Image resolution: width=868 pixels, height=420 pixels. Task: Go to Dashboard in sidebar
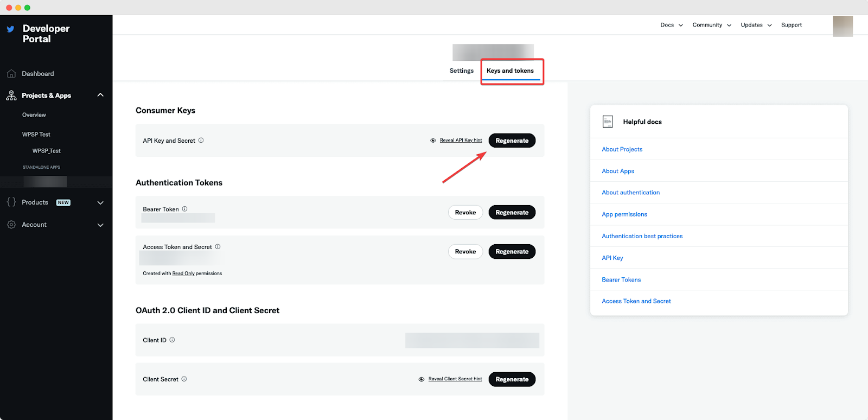click(x=38, y=74)
